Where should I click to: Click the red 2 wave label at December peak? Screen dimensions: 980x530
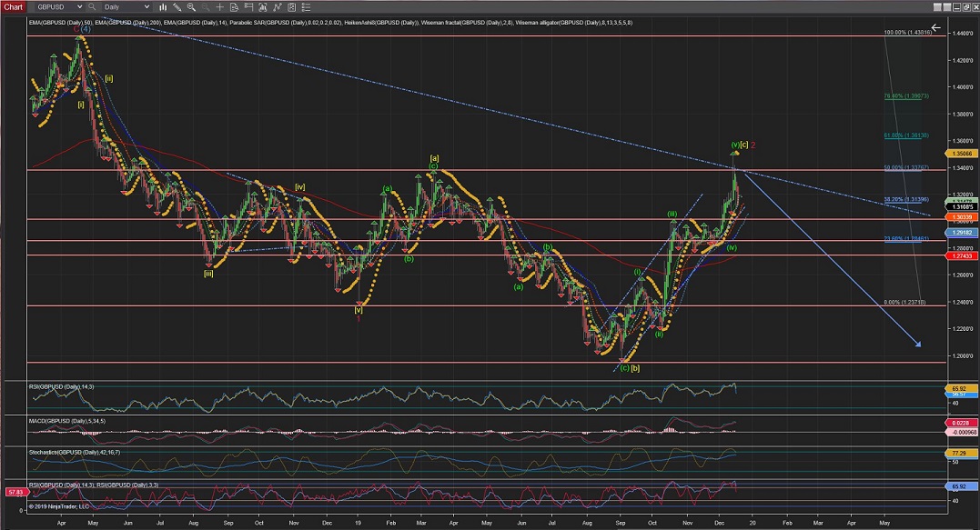point(753,145)
